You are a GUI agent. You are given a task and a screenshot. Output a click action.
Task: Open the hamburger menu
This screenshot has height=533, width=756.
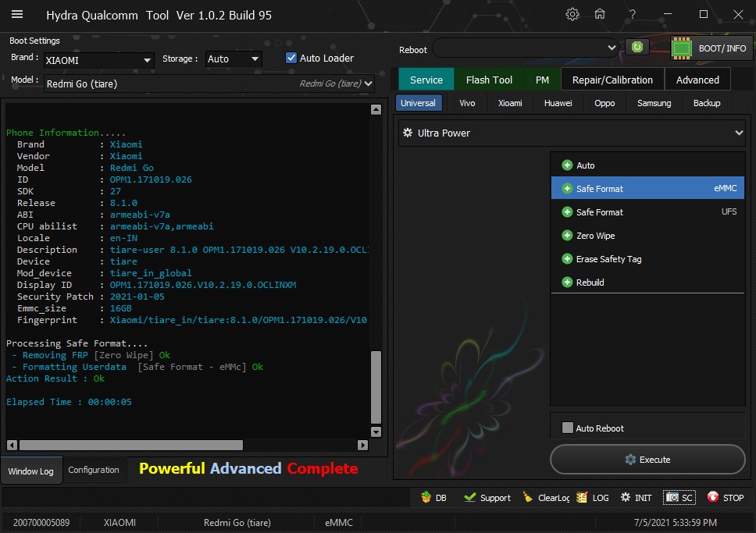click(x=17, y=15)
